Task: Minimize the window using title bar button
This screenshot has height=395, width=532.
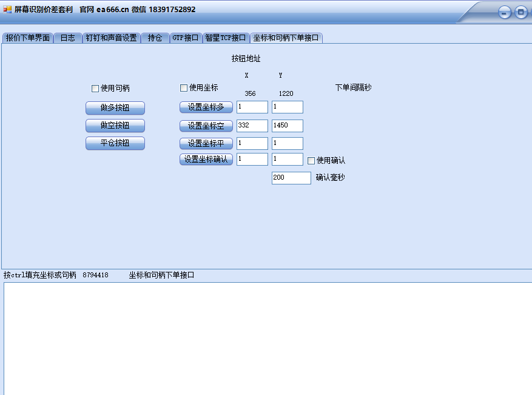Action: pyautogui.click(x=505, y=12)
